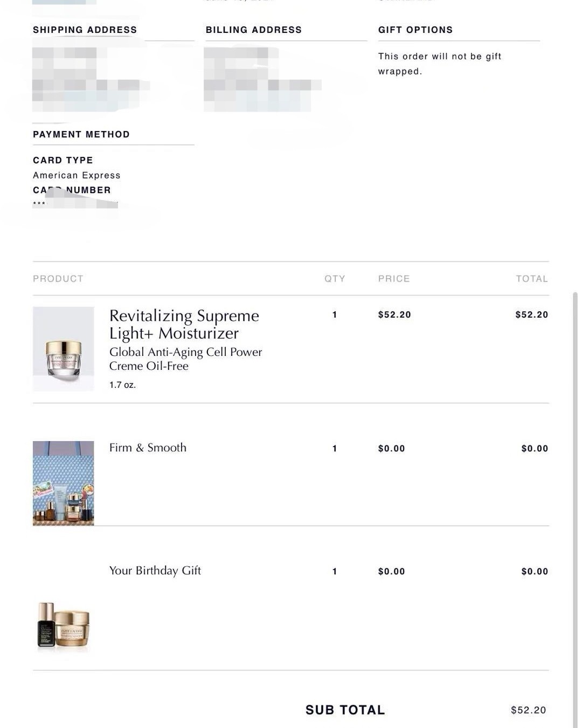
Task: Click the SUB TOTAL label
Action: [345, 710]
